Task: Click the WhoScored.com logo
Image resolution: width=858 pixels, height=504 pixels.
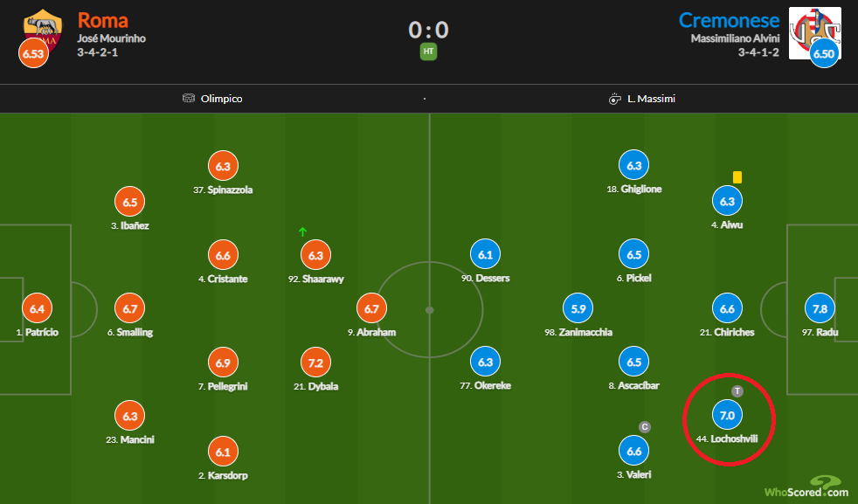Action: coord(804,487)
